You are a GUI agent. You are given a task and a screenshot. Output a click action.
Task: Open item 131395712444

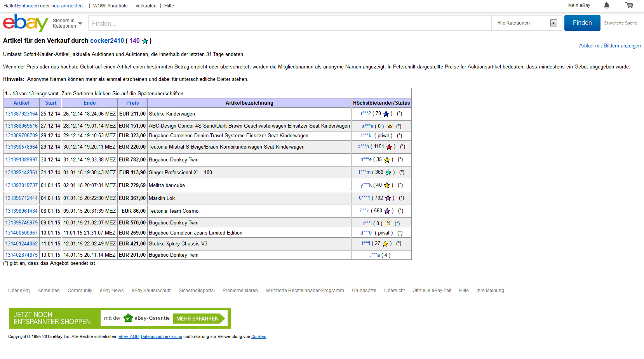(21, 198)
